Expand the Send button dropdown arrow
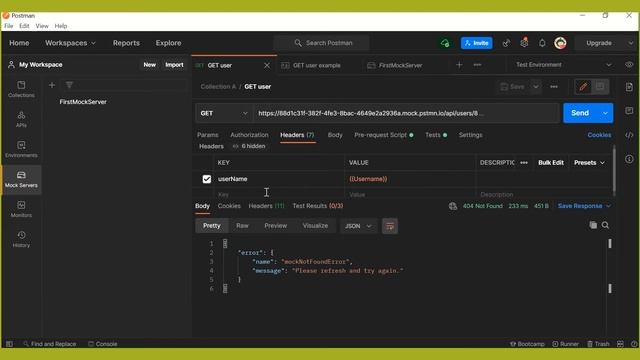The width and height of the screenshot is (640, 360). 605,113
